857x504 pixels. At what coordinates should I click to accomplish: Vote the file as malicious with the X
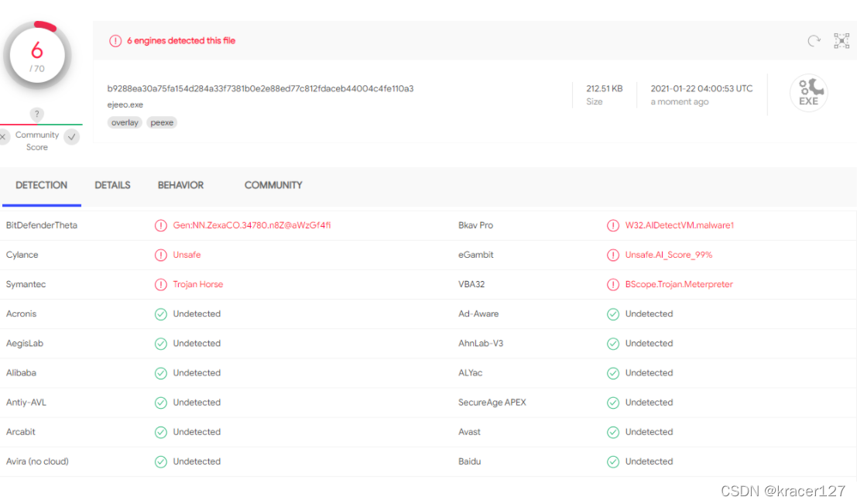[x=3, y=136]
